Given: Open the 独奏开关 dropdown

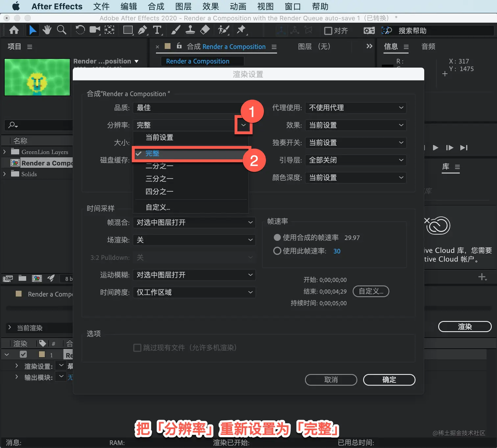Looking at the screenshot, I should pos(356,142).
